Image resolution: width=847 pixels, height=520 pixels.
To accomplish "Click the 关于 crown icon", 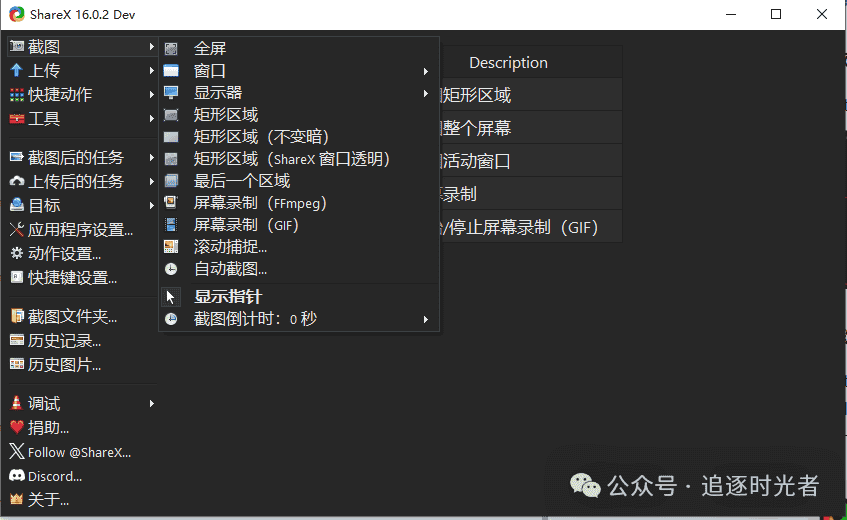I will [17, 499].
